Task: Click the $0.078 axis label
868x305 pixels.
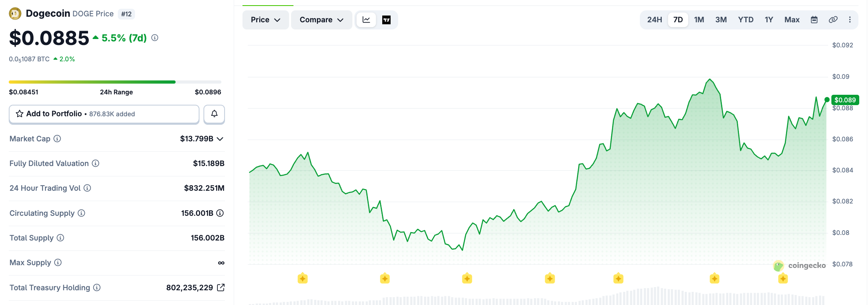Action: [x=843, y=264]
